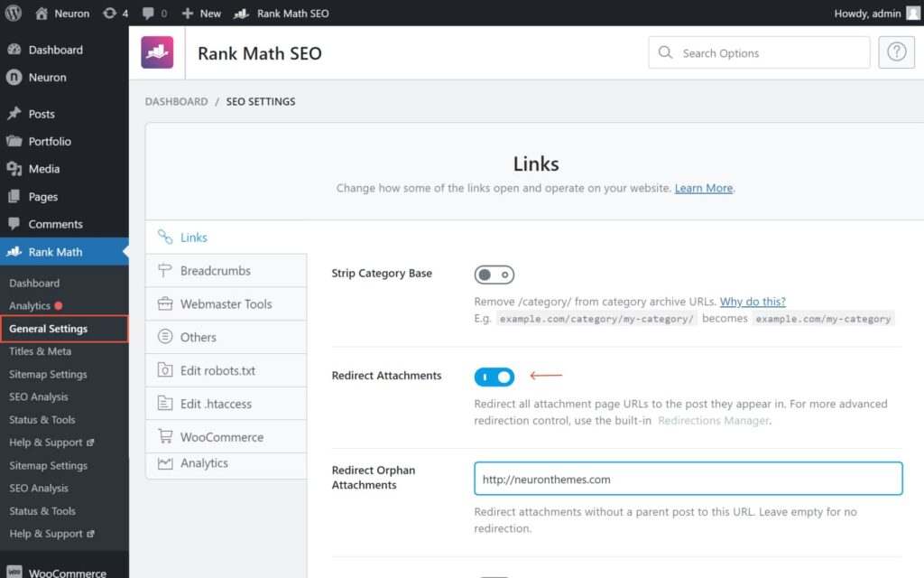924x578 pixels.
Task: Open the help panel via the question mark icon
Action: click(x=896, y=51)
